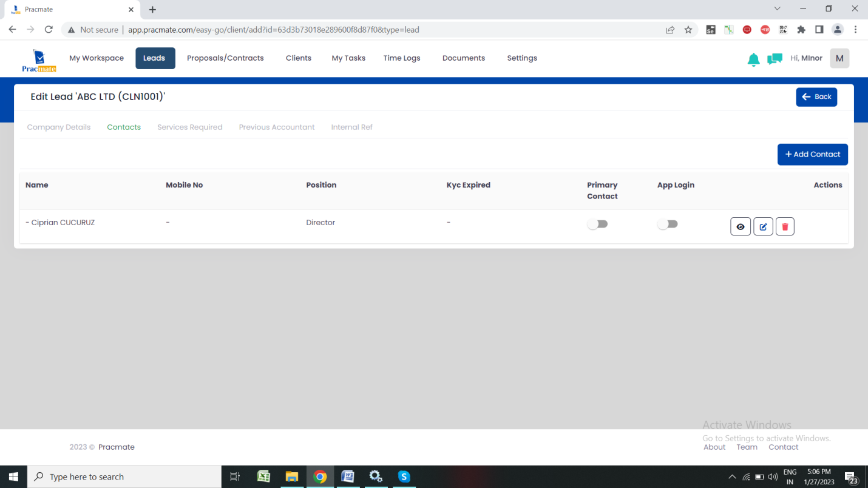868x488 pixels.
Task: Delete the Ciprian CUCURUZ contact
Action: tap(785, 226)
